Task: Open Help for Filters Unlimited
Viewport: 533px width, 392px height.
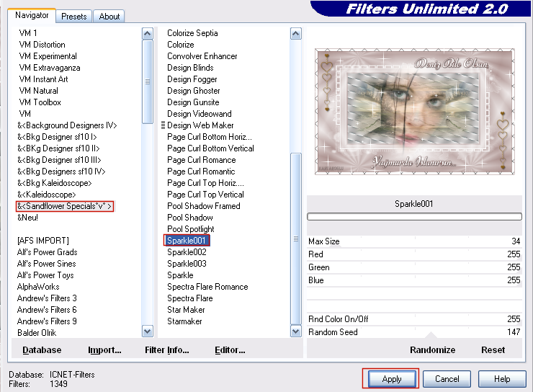Action: [502, 379]
